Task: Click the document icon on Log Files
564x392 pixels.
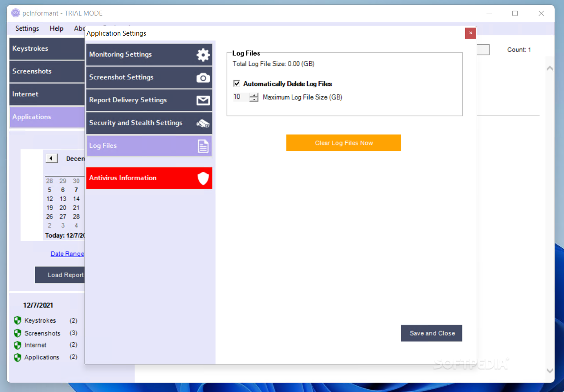Action: [x=203, y=146]
